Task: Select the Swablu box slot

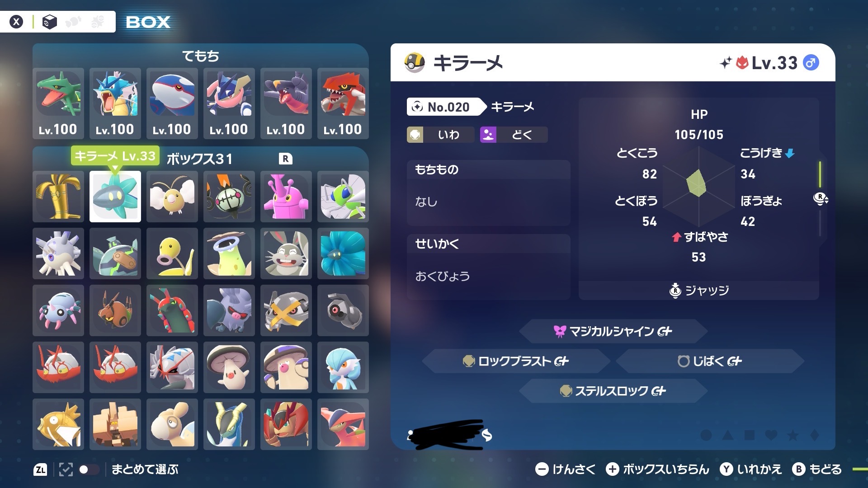Action: (x=172, y=197)
